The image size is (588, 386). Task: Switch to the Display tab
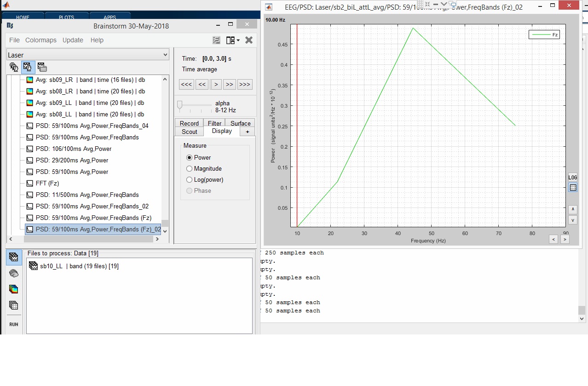coord(222,131)
